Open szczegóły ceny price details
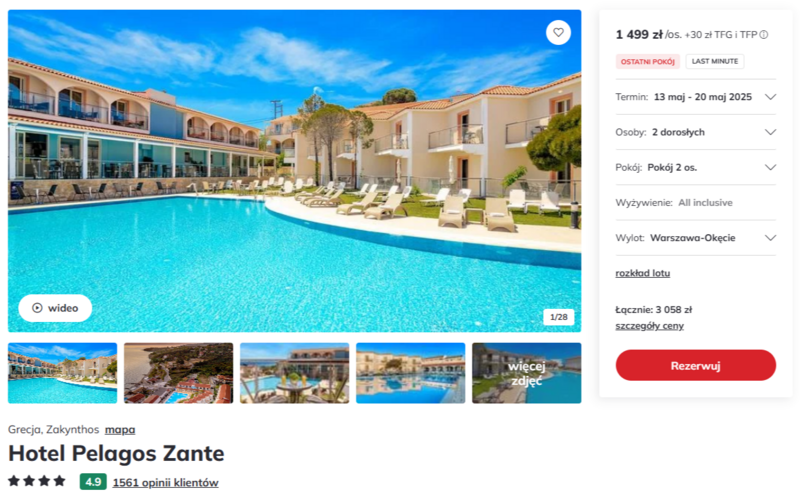800x494 pixels. point(649,326)
